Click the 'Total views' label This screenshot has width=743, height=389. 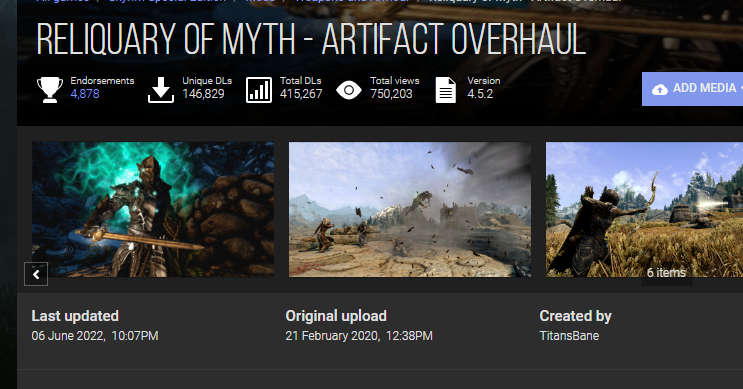click(395, 81)
